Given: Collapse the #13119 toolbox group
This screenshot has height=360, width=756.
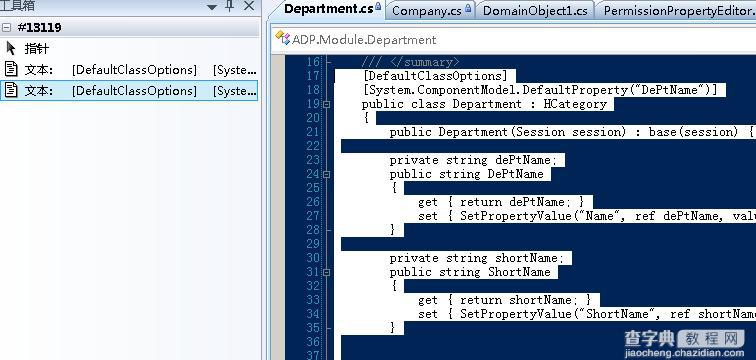Looking at the screenshot, I should coord(6,28).
